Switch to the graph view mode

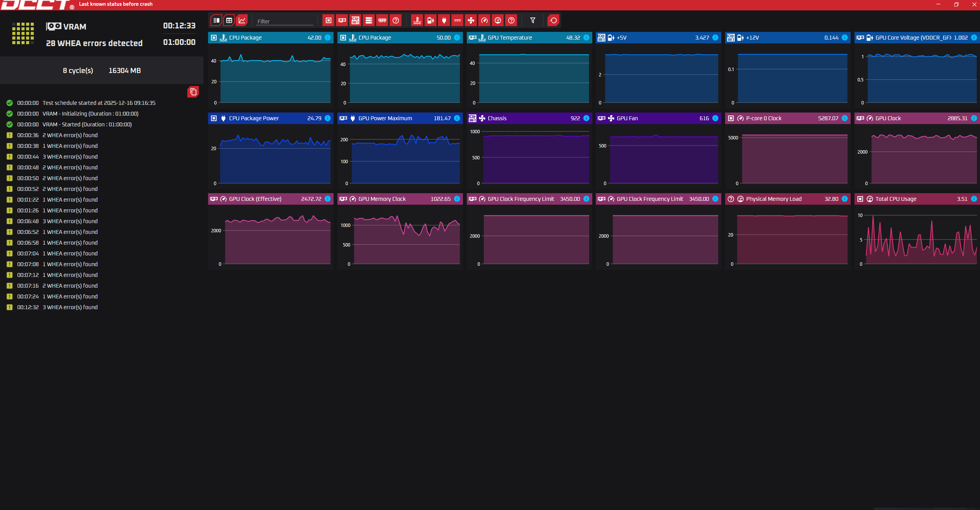point(242,21)
